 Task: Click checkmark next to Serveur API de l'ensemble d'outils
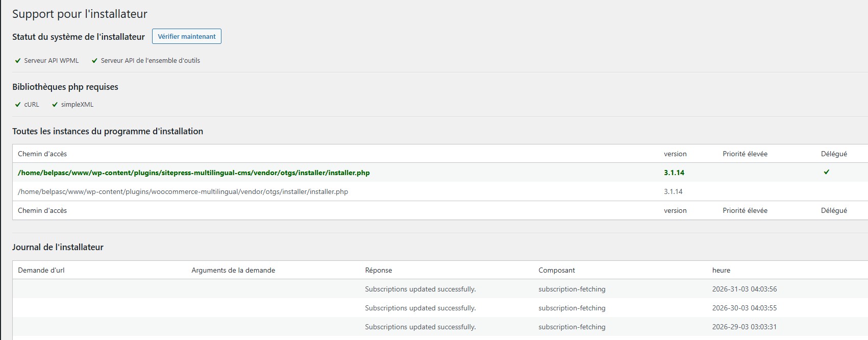click(94, 61)
